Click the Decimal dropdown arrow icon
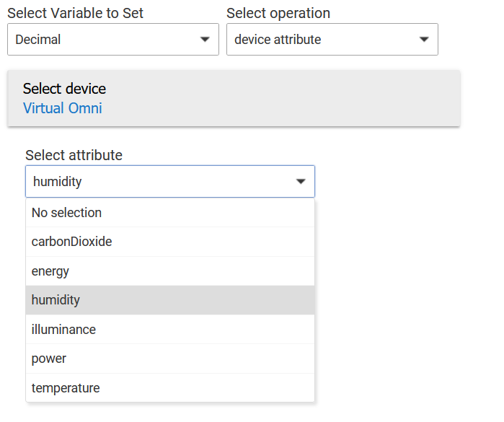This screenshot has width=504, height=422. point(205,40)
